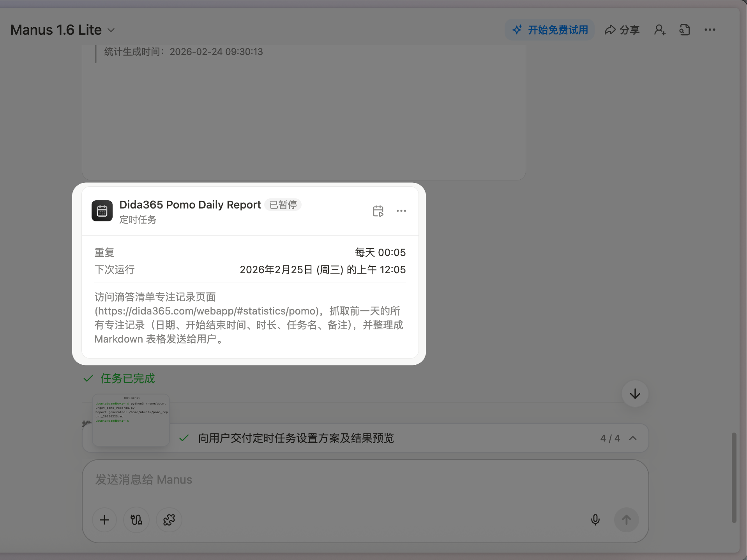The width and height of the screenshot is (747, 560).
Task: Jump to bottom with the down arrow button
Action: tap(635, 394)
